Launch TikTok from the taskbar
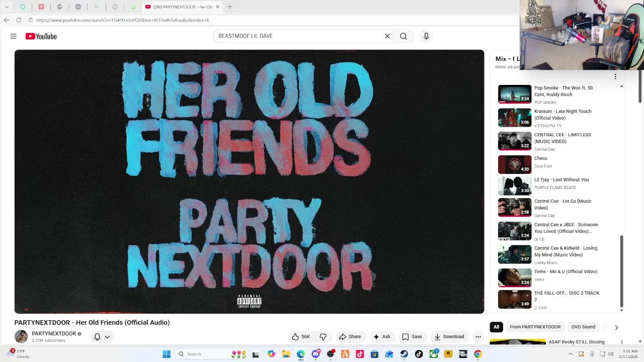Image resolution: width=644 pixels, height=362 pixels. [419, 354]
